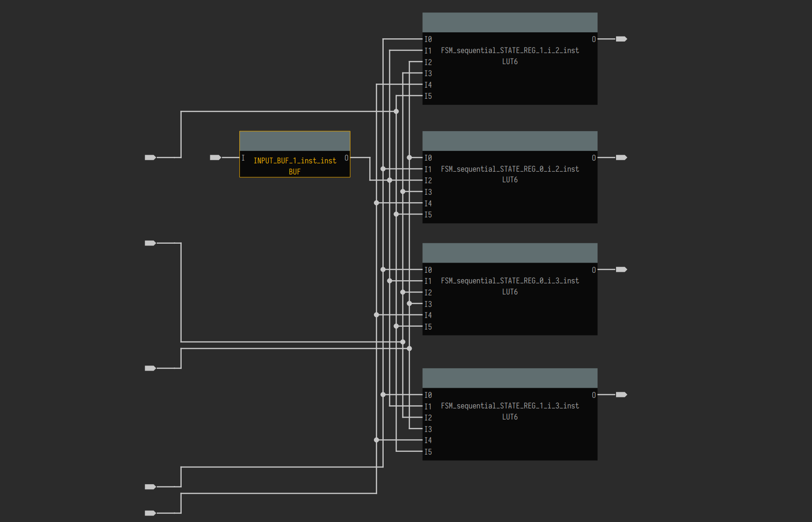
Task: Click the topmost port in leftmost column
Action: coord(150,158)
